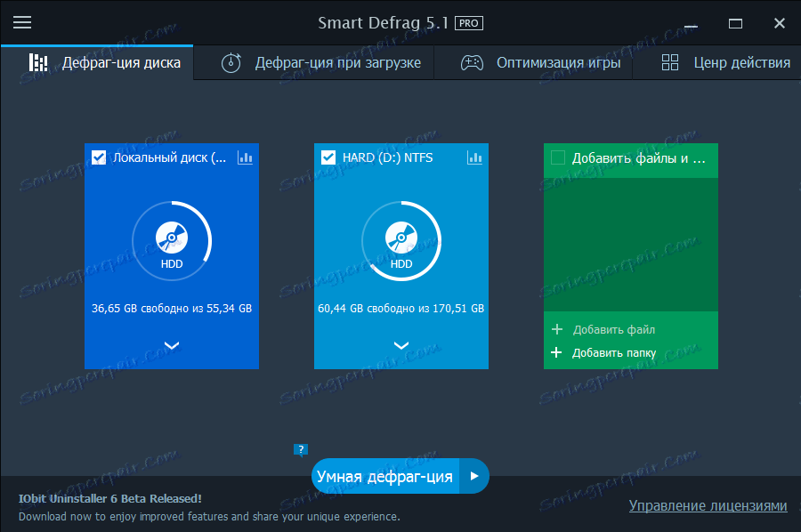Click the stopwatch icon on Boot Defrag tab

(231, 62)
